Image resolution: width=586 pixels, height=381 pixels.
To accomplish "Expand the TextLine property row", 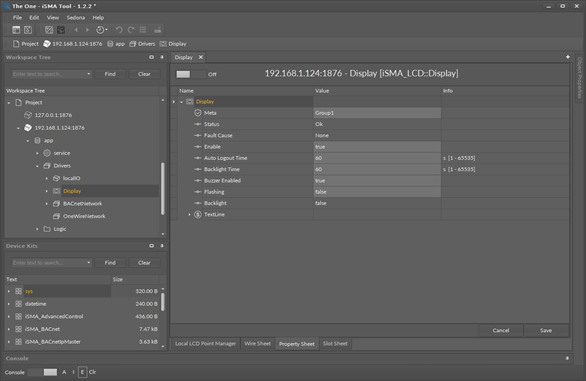I will (x=189, y=215).
